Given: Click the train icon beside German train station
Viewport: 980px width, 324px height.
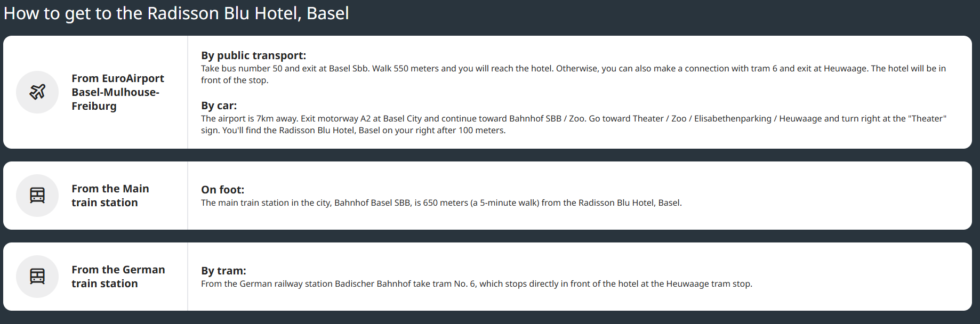Looking at the screenshot, I should click(x=37, y=277).
